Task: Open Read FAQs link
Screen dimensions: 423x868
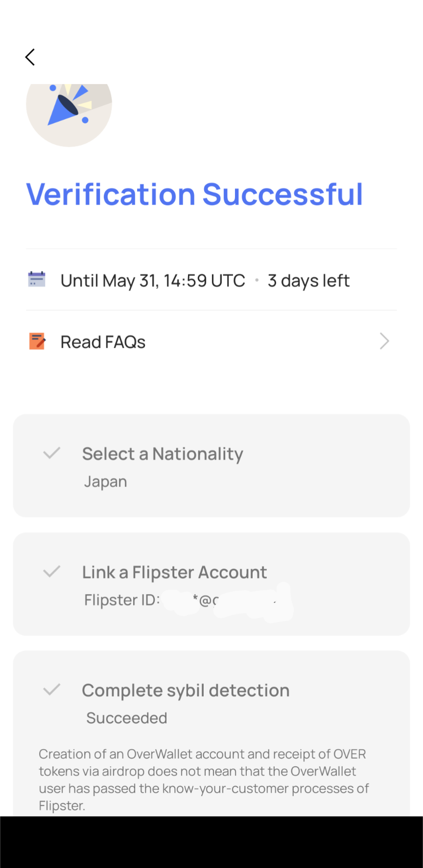Action: [x=103, y=342]
